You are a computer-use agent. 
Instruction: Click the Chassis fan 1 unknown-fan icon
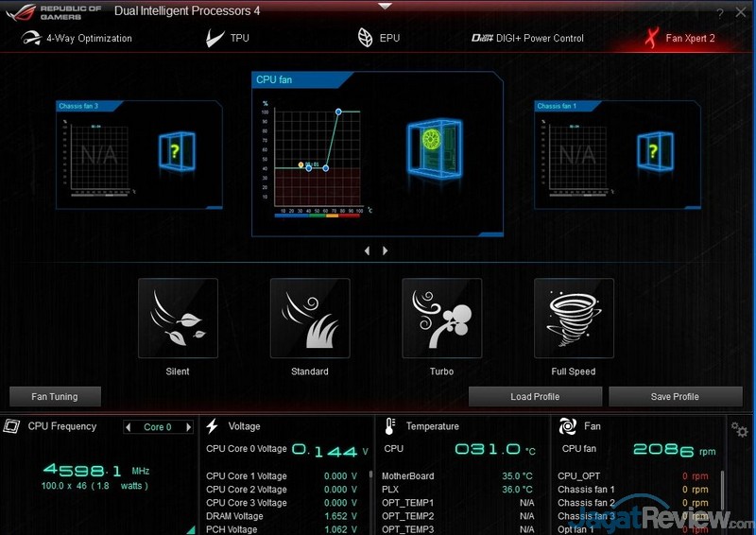click(x=651, y=152)
